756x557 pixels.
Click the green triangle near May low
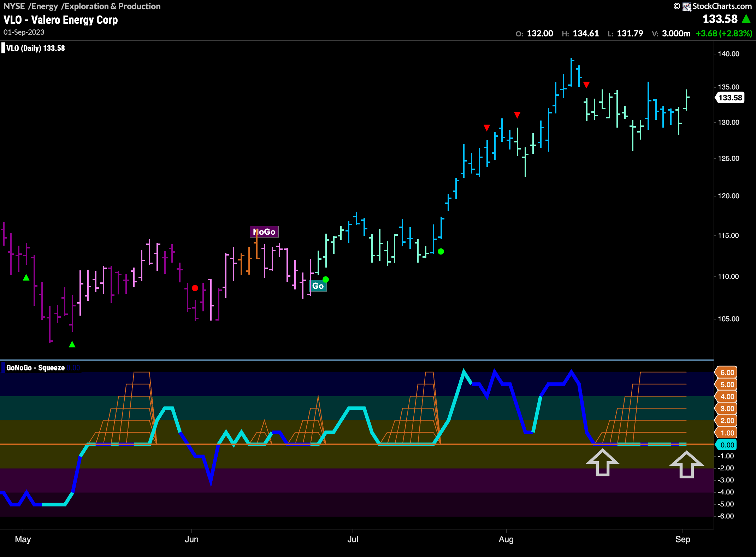(x=26, y=278)
